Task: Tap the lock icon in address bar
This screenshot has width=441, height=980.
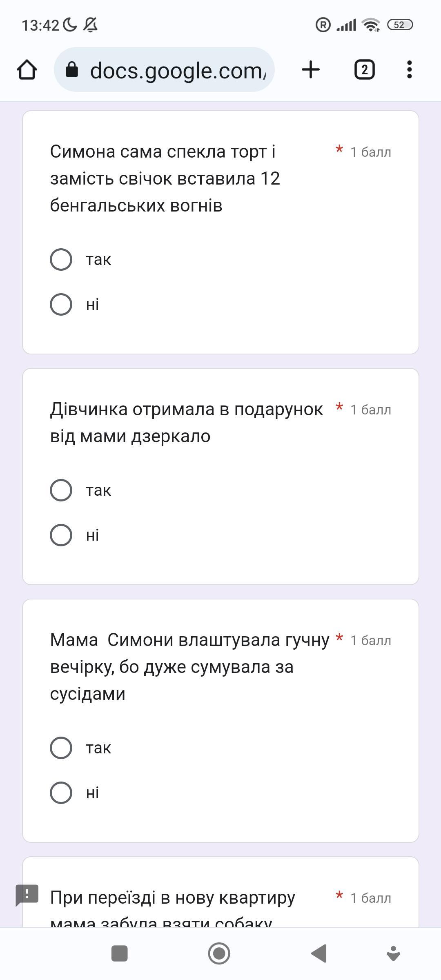Action: pyautogui.click(x=72, y=69)
